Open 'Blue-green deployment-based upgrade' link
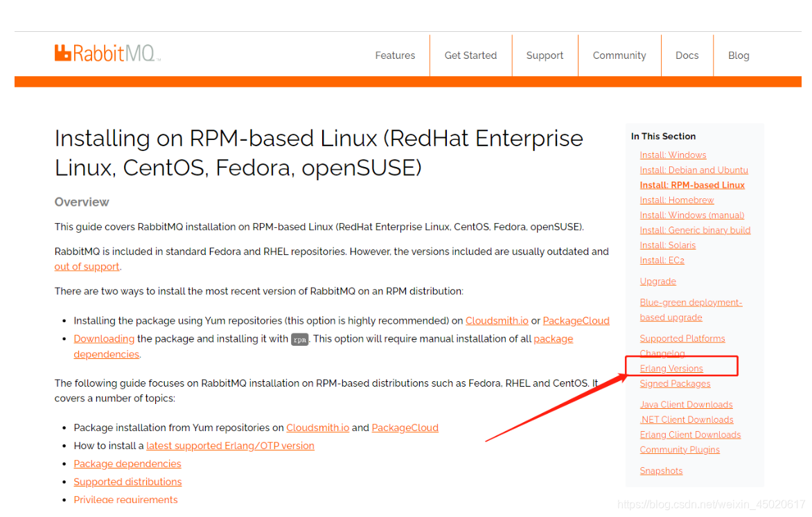The width and height of the screenshot is (812, 517). click(x=691, y=310)
